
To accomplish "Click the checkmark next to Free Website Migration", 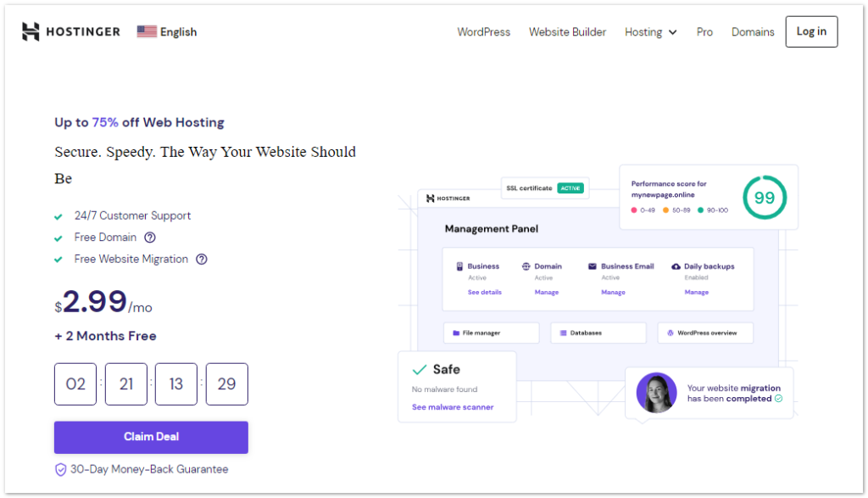I will point(58,259).
